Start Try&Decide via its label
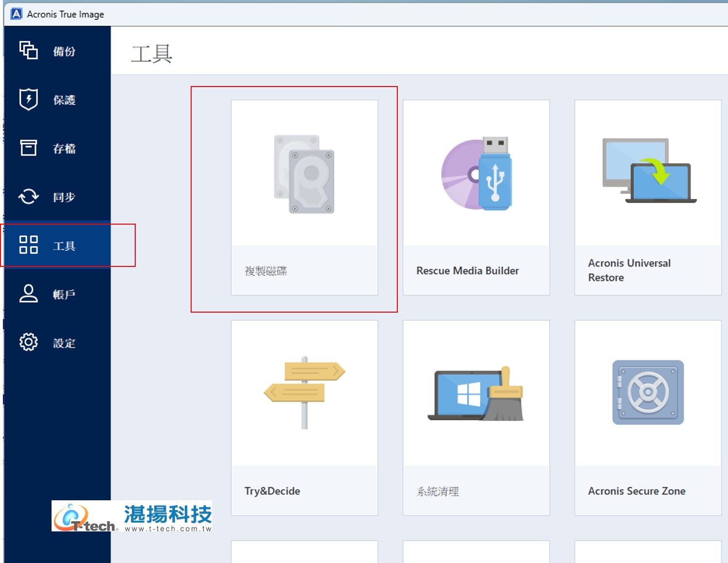728x563 pixels. tap(272, 491)
